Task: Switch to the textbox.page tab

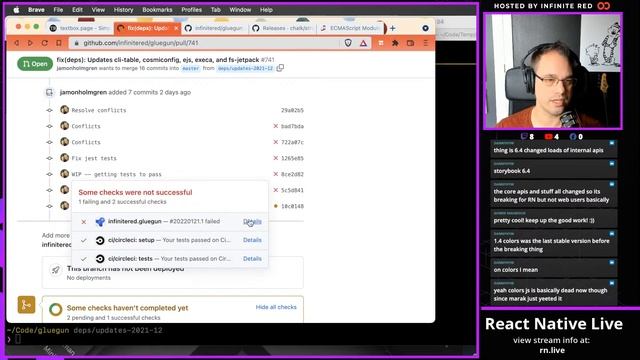Action: (80, 28)
